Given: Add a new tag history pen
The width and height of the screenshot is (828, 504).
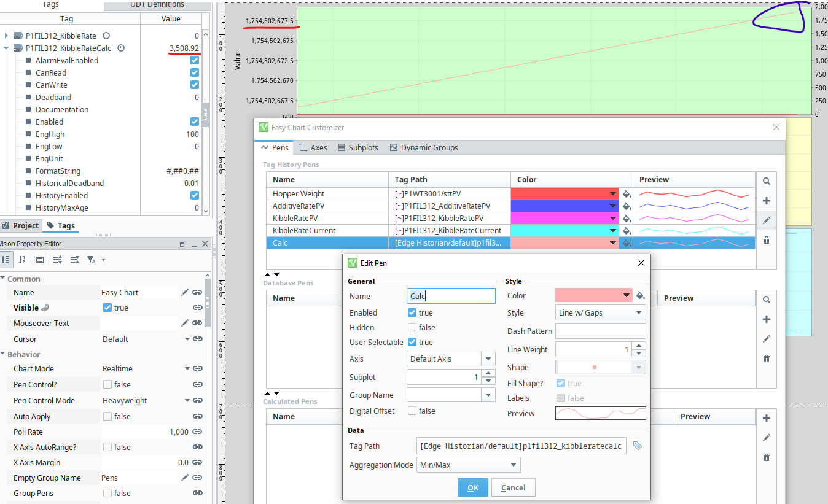Looking at the screenshot, I should [x=766, y=201].
